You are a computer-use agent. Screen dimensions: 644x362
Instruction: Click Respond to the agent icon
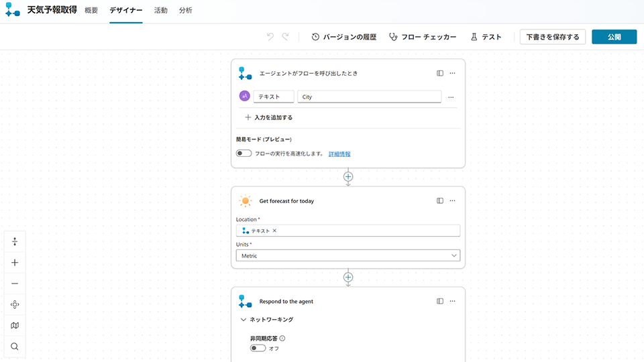246,301
